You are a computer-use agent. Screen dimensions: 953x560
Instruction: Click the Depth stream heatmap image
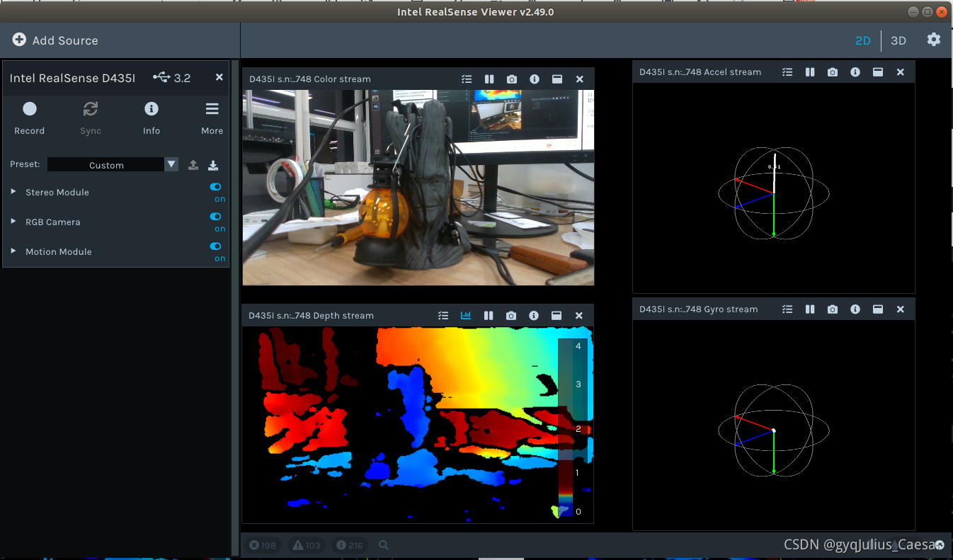point(418,425)
